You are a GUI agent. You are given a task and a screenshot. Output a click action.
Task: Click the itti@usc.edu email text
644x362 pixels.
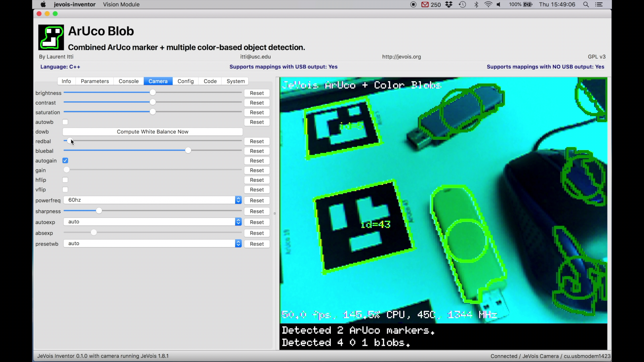coord(255,57)
